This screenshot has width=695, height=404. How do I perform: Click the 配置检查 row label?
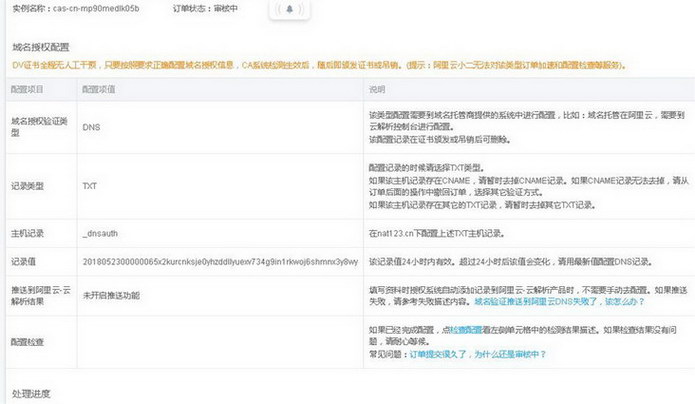pos(29,341)
